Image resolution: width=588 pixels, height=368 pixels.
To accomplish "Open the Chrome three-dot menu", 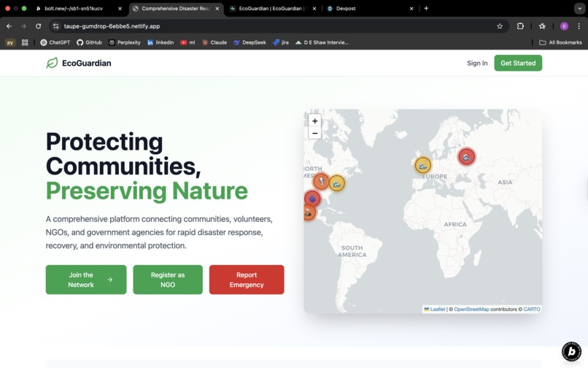I will [x=579, y=26].
